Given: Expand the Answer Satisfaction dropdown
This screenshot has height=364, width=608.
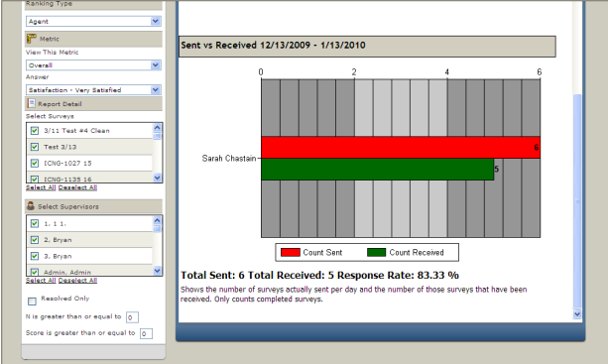Looking at the screenshot, I should 93,90.
